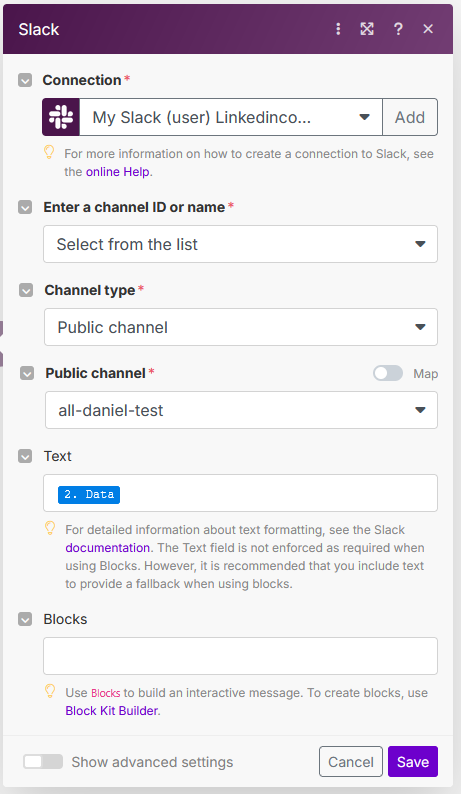Click the Slack title in header
The image size is (461, 794).
(x=39, y=29)
